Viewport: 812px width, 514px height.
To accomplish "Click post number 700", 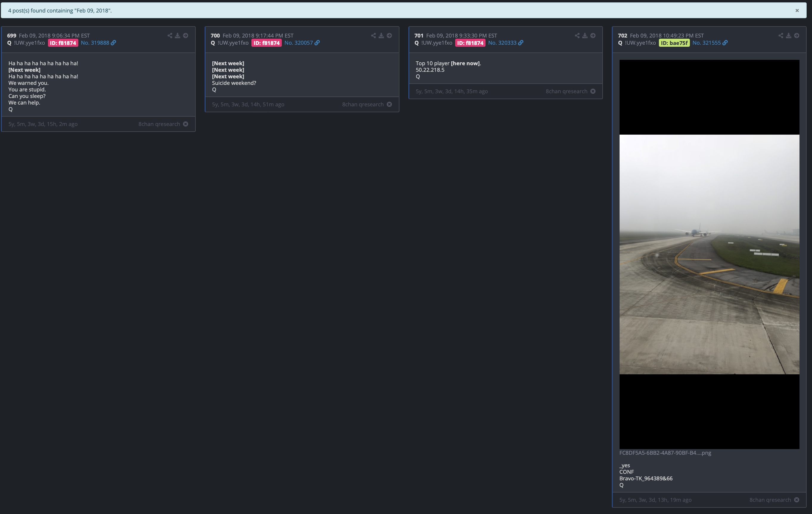I will point(215,35).
